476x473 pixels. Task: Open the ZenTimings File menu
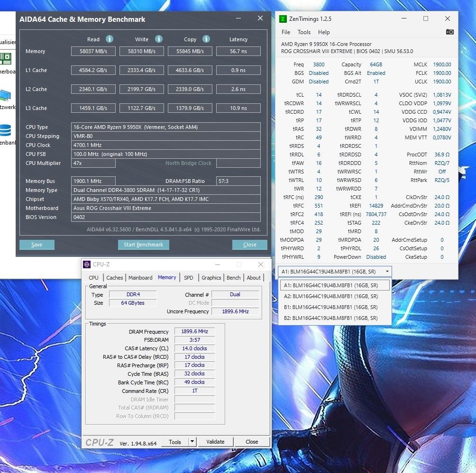[286, 32]
